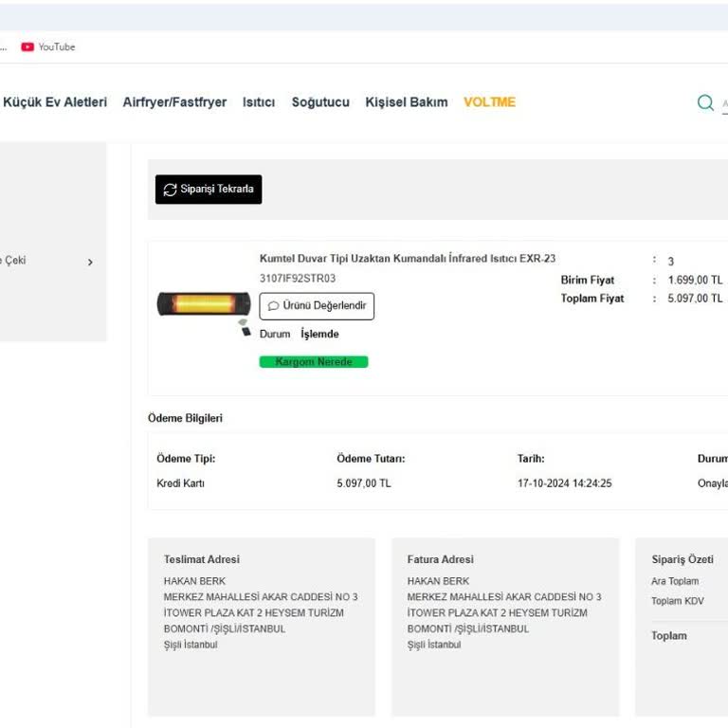Open Isıtıcı category

(x=259, y=102)
